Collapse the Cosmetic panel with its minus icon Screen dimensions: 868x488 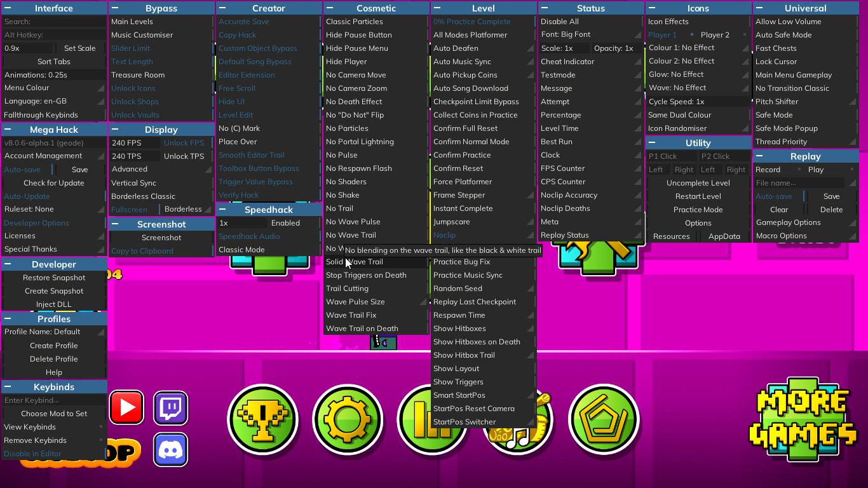330,8
